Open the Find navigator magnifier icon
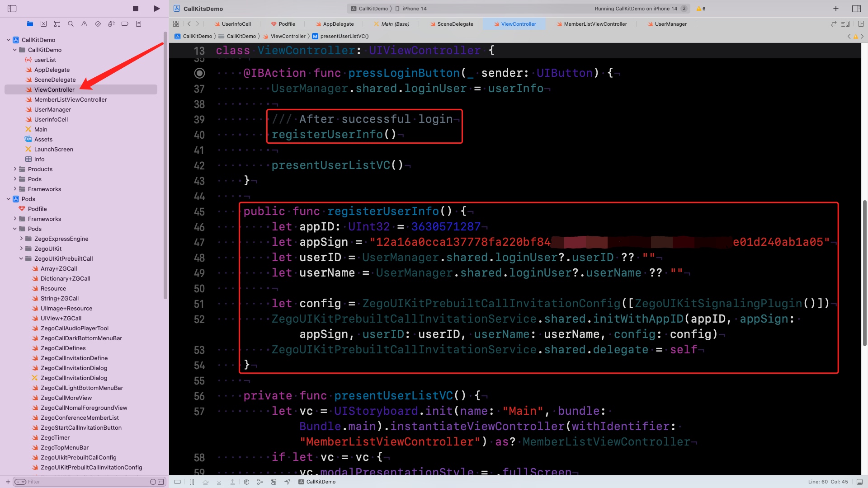This screenshot has height=488, width=868. pyautogui.click(x=71, y=24)
